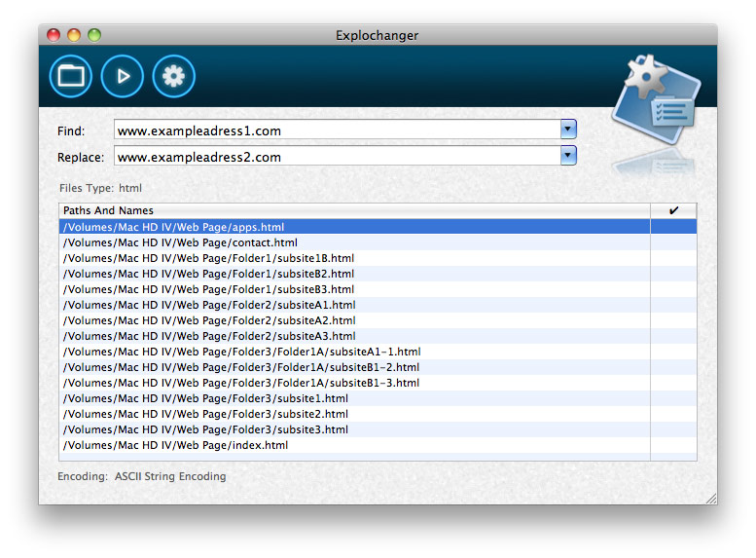Select Folder1/subsite1B.html row
756x558 pixels.
coord(378,258)
